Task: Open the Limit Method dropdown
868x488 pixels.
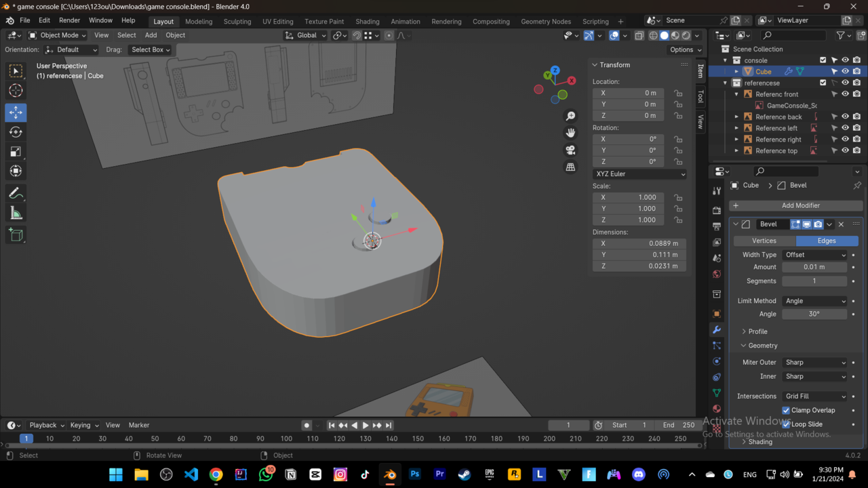Action: click(815, 301)
